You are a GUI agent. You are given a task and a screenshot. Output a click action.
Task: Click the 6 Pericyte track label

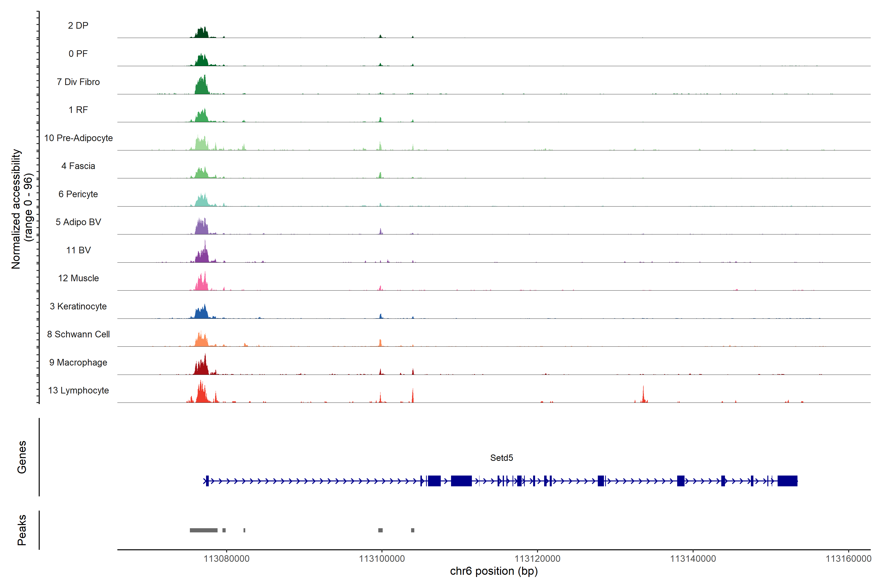(x=78, y=194)
